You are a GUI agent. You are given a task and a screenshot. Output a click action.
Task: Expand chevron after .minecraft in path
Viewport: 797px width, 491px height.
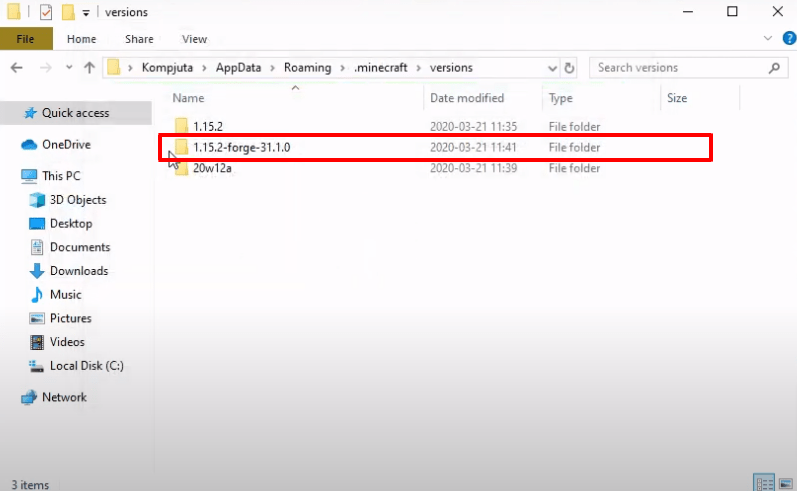[x=419, y=68]
